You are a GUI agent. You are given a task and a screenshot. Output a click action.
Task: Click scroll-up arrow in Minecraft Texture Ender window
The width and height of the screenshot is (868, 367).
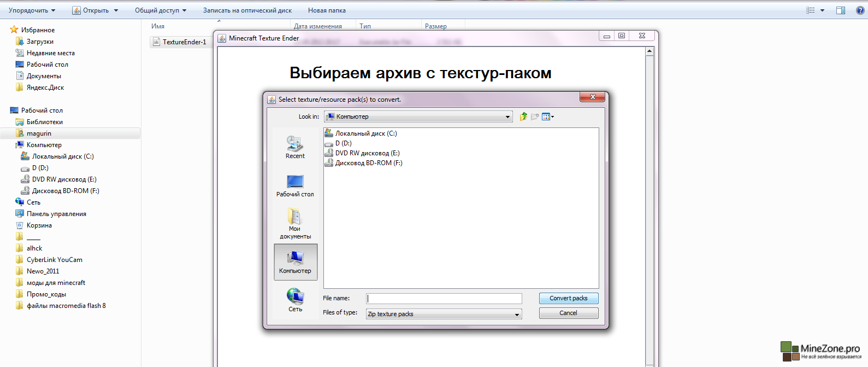tap(649, 51)
